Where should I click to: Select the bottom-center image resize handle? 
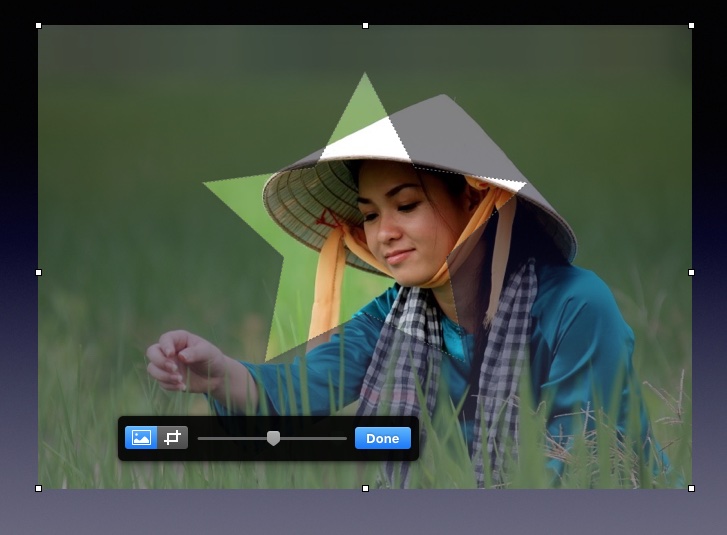[x=365, y=488]
